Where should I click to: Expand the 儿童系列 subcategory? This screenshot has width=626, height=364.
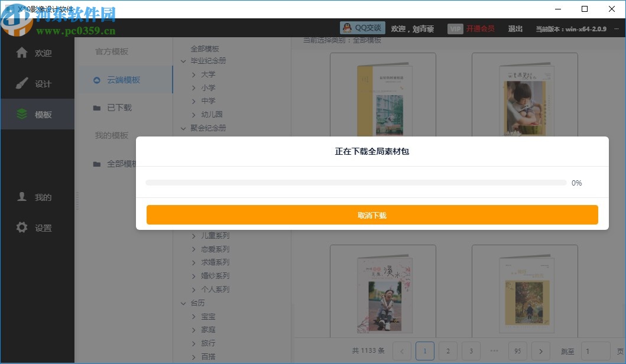point(194,235)
